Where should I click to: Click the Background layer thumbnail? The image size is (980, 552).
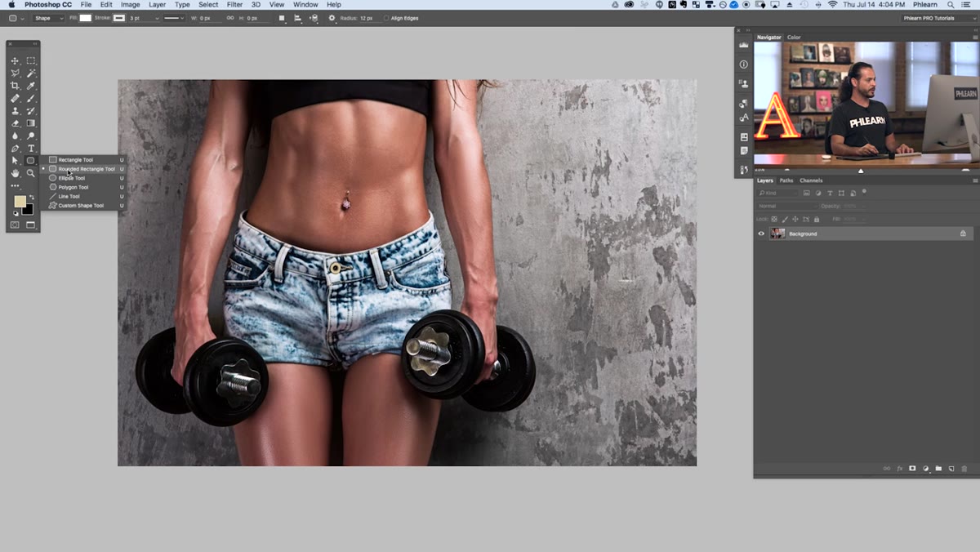pos(777,234)
